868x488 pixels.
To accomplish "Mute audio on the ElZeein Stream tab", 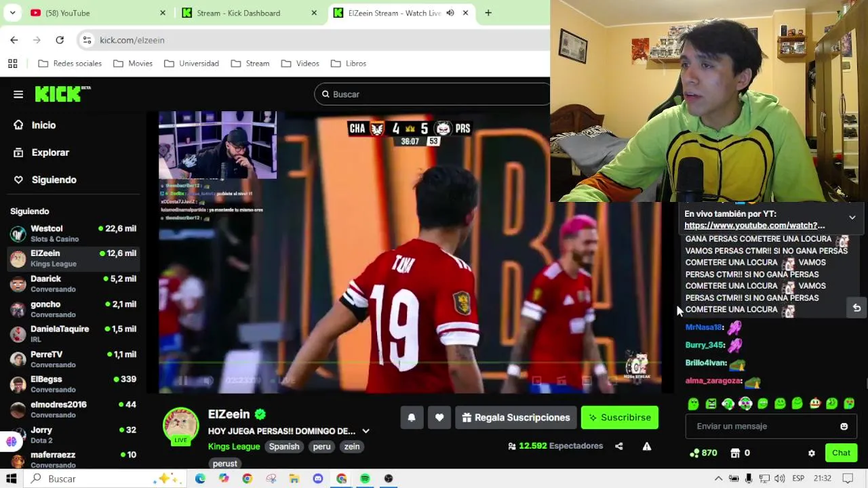I will [450, 13].
